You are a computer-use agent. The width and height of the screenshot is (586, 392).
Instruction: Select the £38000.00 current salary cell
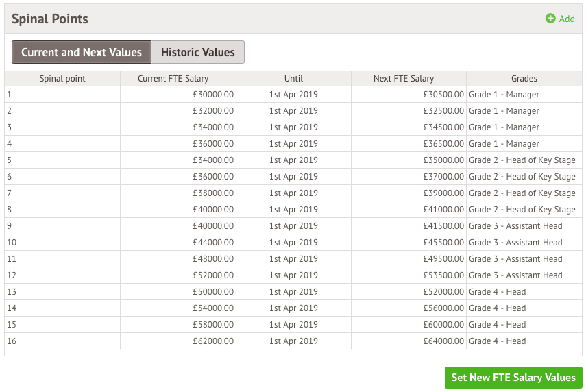178,193
